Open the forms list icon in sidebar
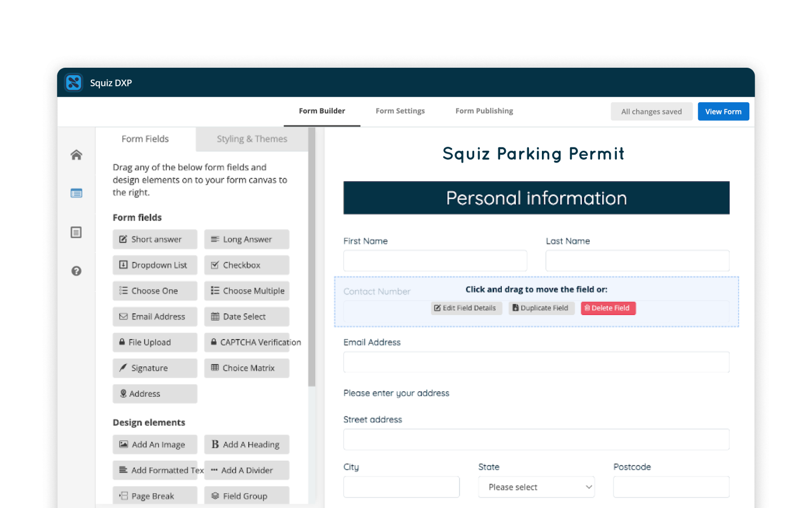The width and height of the screenshot is (812, 508). [76, 194]
